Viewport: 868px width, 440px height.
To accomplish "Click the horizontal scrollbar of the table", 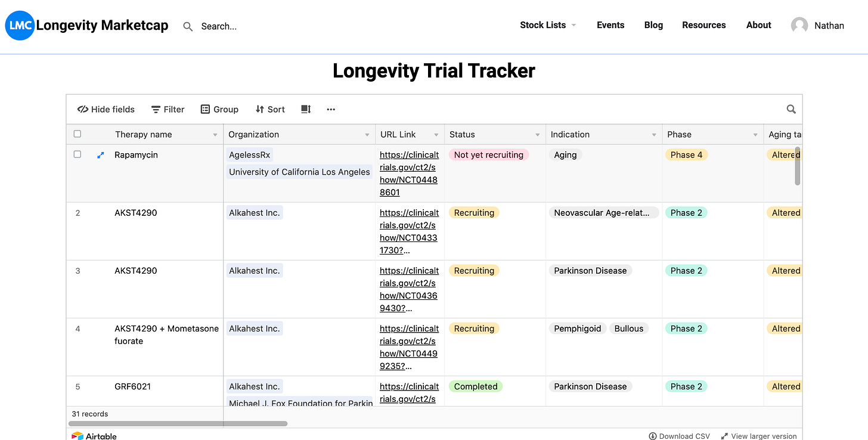I will pyautogui.click(x=178, y=424).
